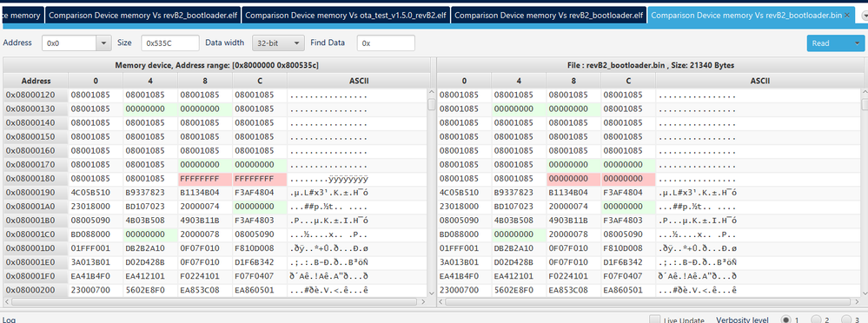Click the horizontal scrollbar under the memory device pane
This screenshot has width=868, height=323.
(x=215, y=301)
